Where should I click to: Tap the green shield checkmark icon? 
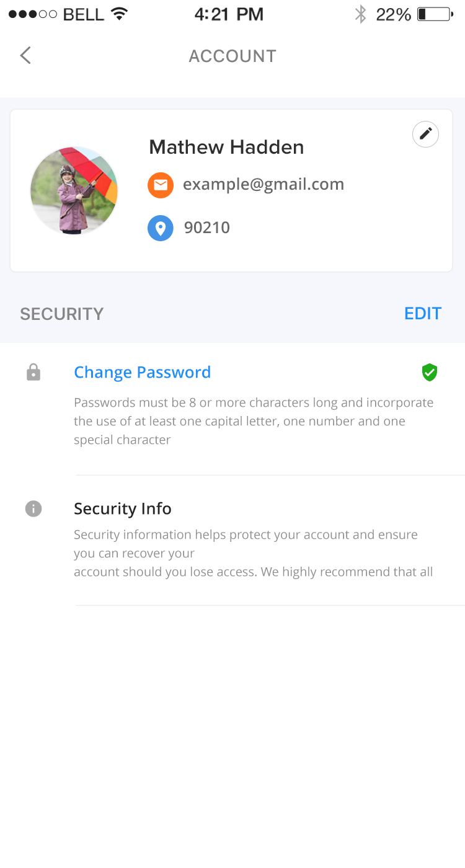(430, 372)
